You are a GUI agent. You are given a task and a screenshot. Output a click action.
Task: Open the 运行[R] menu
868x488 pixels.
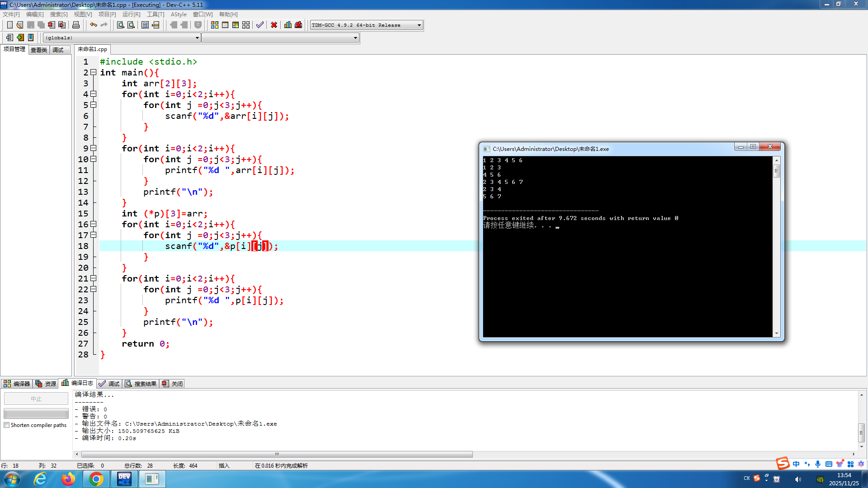click(131, 14)
